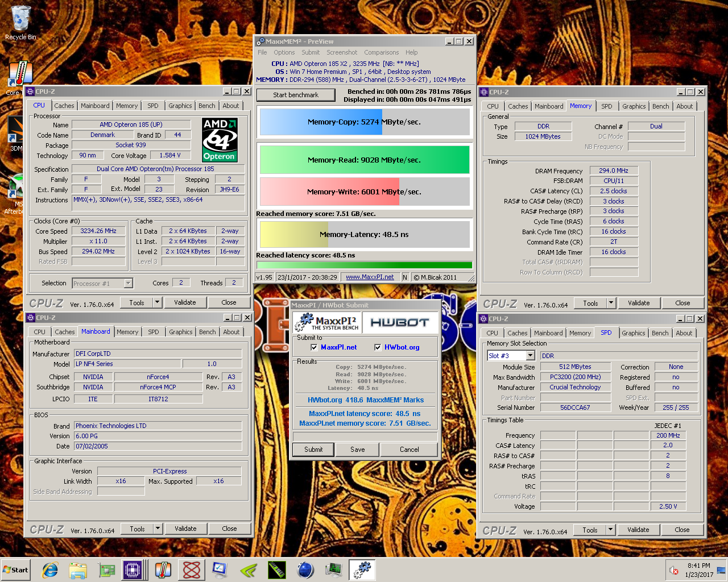Expand Tools arrow in the Mainboard window
This screenshot has height=582, width=728.
(x=158, y=529)
